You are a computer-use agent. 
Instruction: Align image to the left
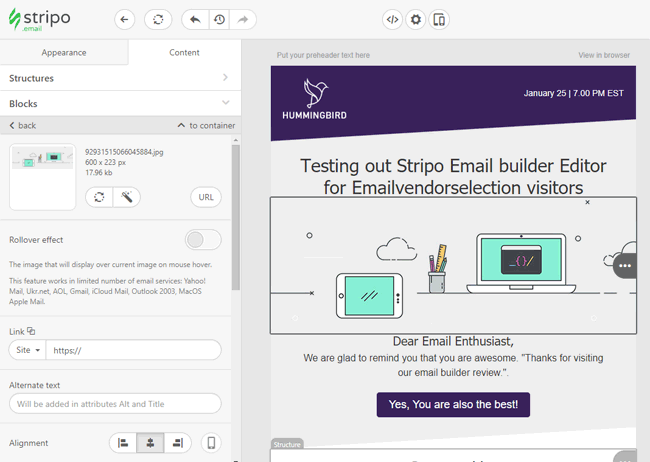pyautogui.click(x=123, y=443)
